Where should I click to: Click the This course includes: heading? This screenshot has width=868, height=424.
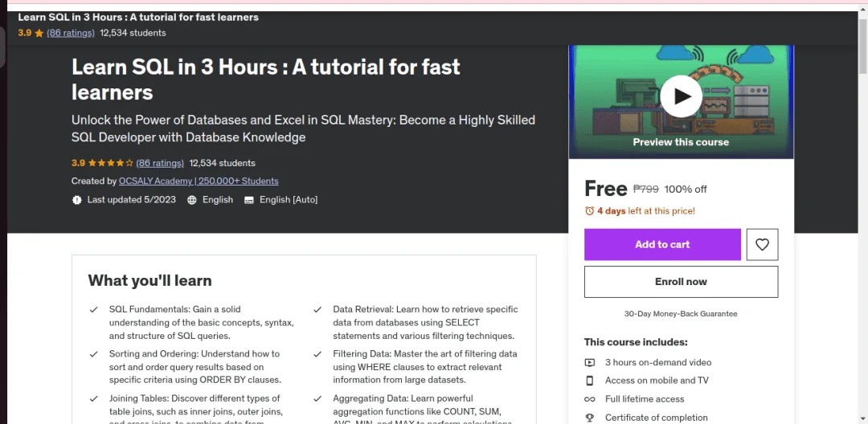[636, 342]
